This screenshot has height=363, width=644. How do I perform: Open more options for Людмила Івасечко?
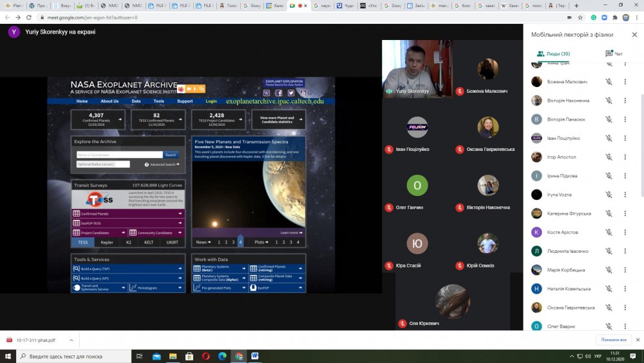click(625, 251)
